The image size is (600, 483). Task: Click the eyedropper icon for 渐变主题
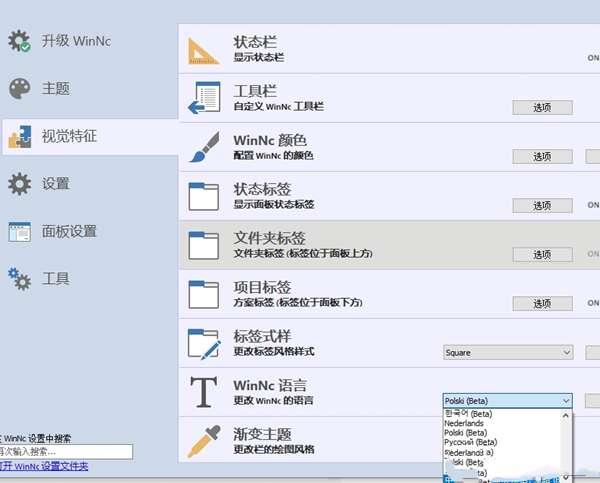coord(203,440)
